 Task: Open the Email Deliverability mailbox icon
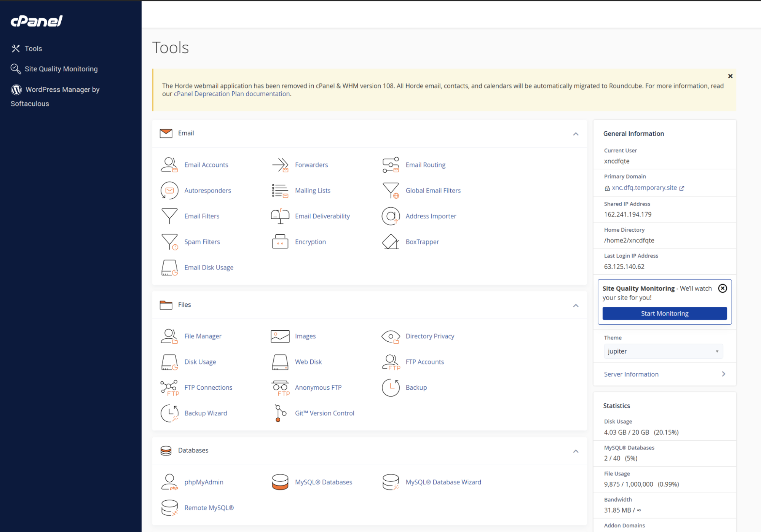click(x=280, y=216)
